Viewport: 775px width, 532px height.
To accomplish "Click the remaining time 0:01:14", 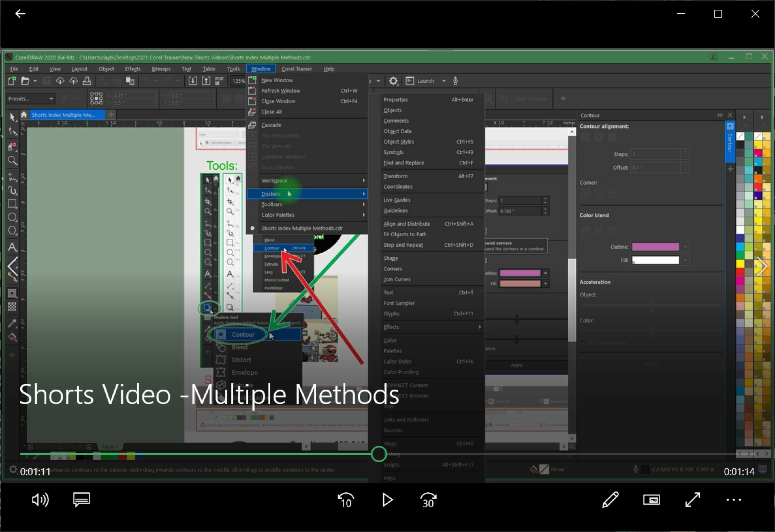I will click(x=739, y=472).
